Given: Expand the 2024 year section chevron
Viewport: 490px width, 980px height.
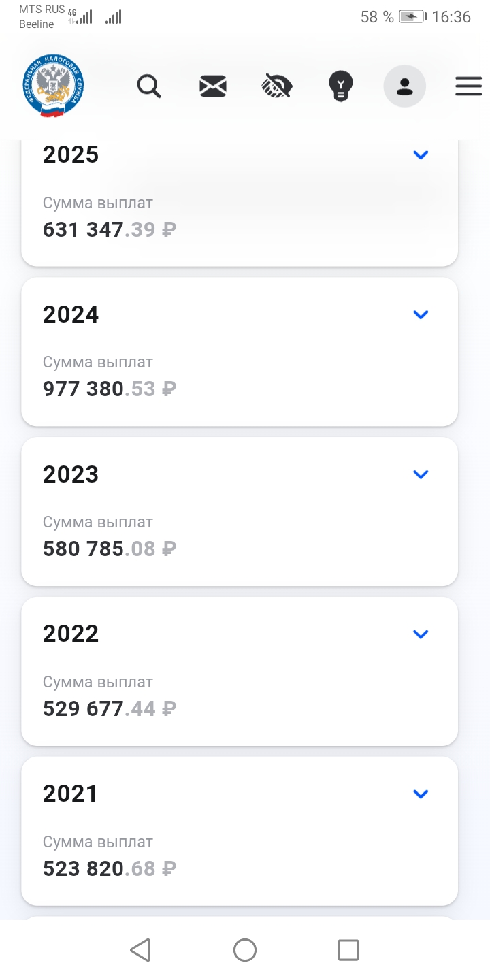Looking at the screenshot, I should point(421,314).
